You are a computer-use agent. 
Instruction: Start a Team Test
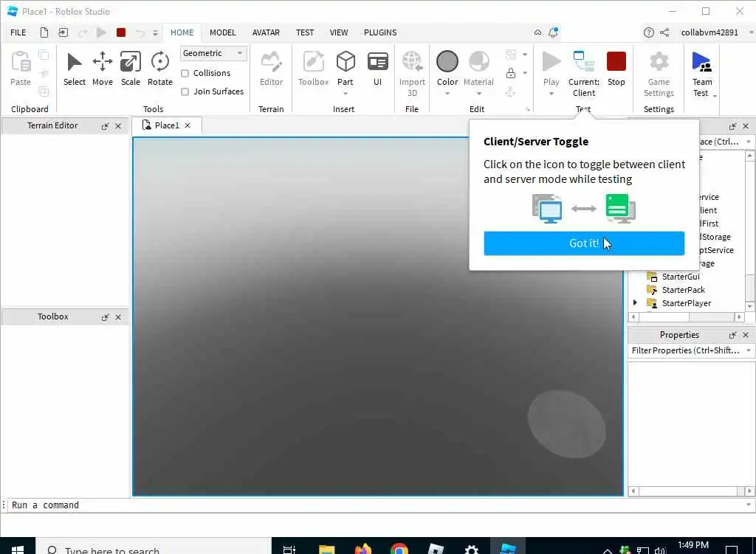click(701, 74)
